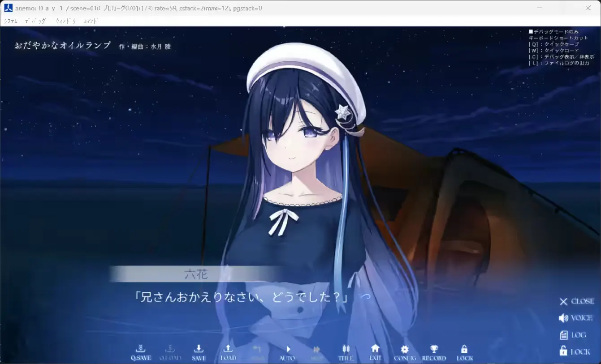Click the EXIT home icon
601x364 pixels.
tap(375, 352)
